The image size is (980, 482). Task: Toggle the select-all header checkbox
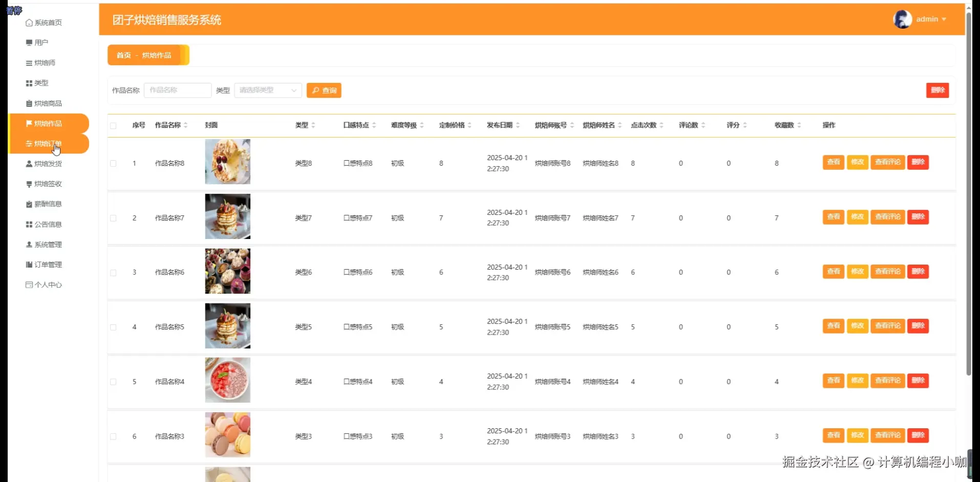pos(113,126)
